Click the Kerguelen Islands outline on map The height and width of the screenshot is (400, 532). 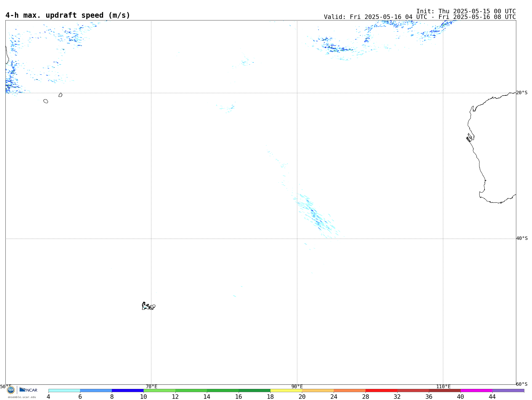coord(149,306)
